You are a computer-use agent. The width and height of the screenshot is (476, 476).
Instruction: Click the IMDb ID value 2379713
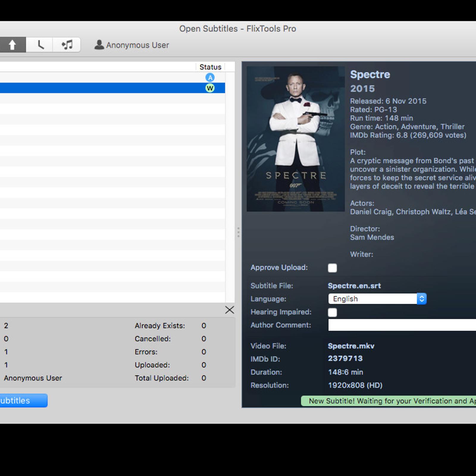tap(345, 358)
